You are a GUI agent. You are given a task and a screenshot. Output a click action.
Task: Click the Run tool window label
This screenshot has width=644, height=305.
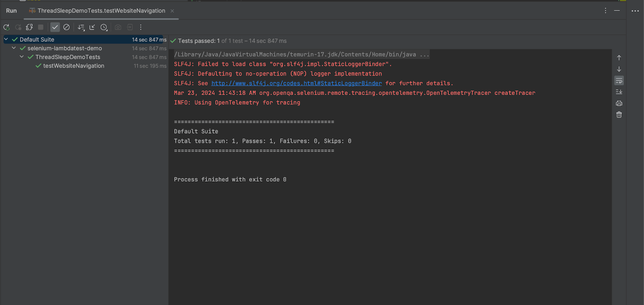(x=11, y=11)
